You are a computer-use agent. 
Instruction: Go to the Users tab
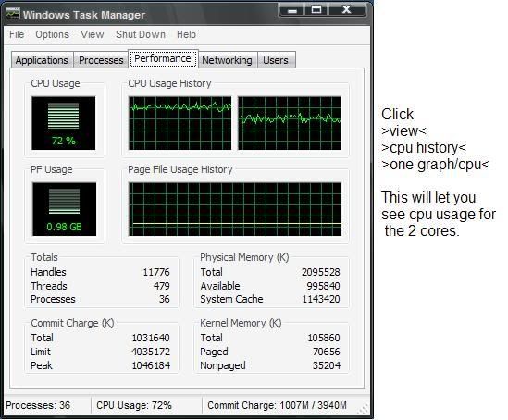click(276, 60)
